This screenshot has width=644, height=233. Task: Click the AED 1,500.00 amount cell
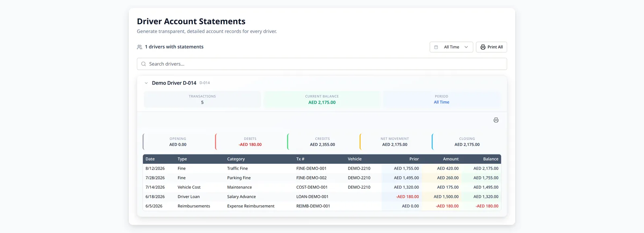click(x=446, y=197)
